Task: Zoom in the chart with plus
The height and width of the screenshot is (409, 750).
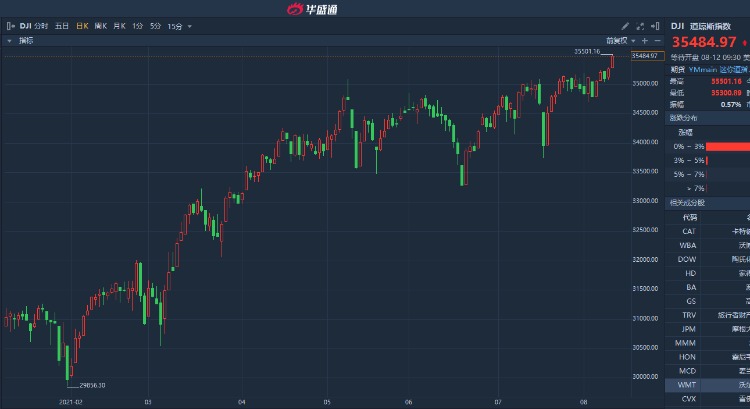Action: [x=644, y=41]
